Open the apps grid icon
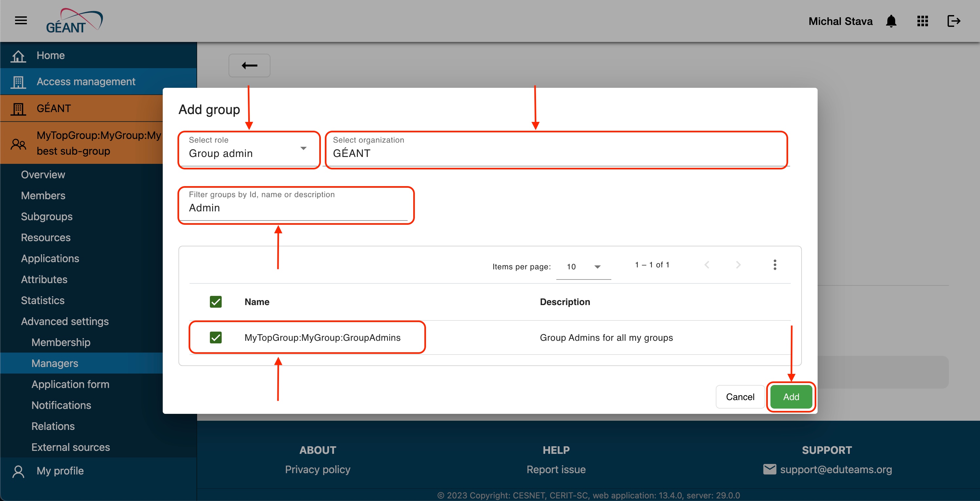Screen dimensions: 980x501 click(x=923, y=21)
